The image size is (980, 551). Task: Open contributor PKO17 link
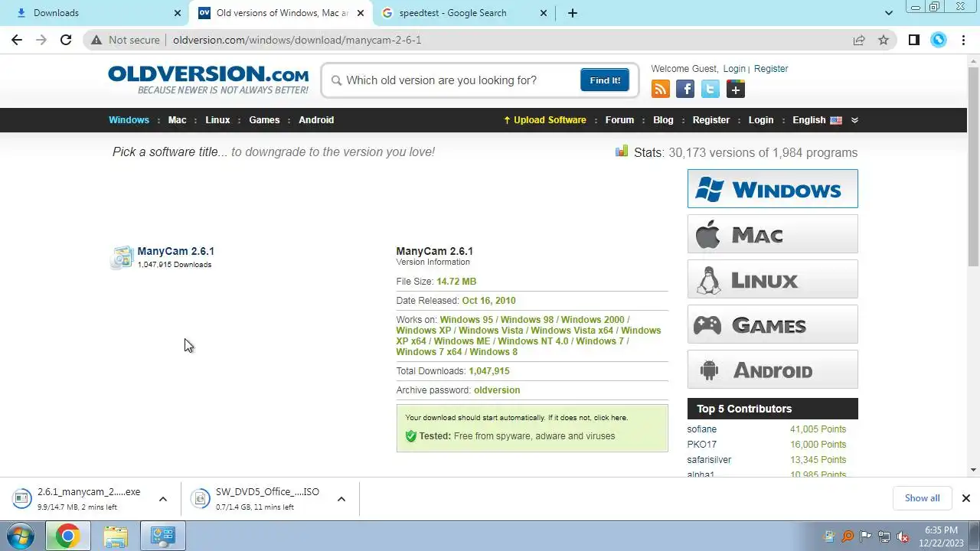click(x=701, y=445)
